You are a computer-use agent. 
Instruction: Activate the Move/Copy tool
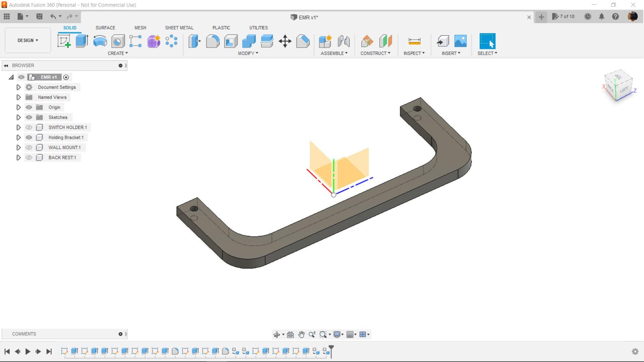pyautogui.click(x=285, y=41)
